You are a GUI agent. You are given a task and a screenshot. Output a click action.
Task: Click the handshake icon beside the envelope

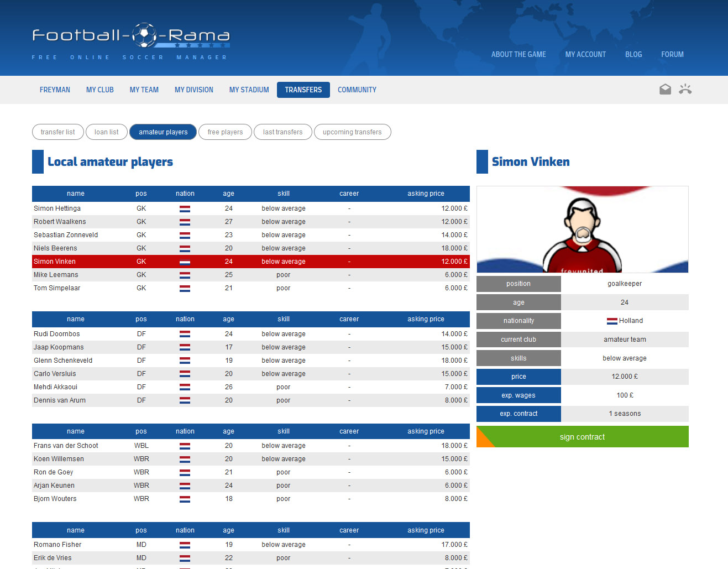point(685,89)
